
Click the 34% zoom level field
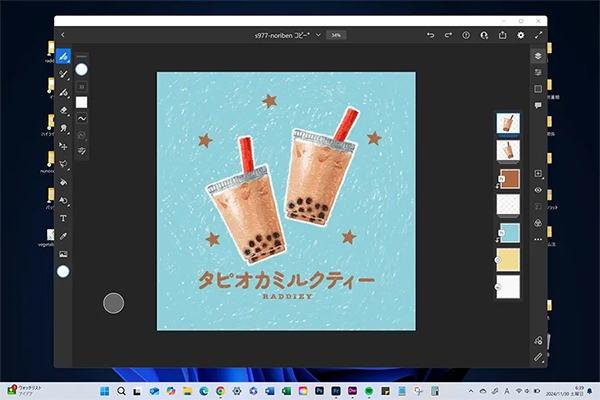click(336, 35)
